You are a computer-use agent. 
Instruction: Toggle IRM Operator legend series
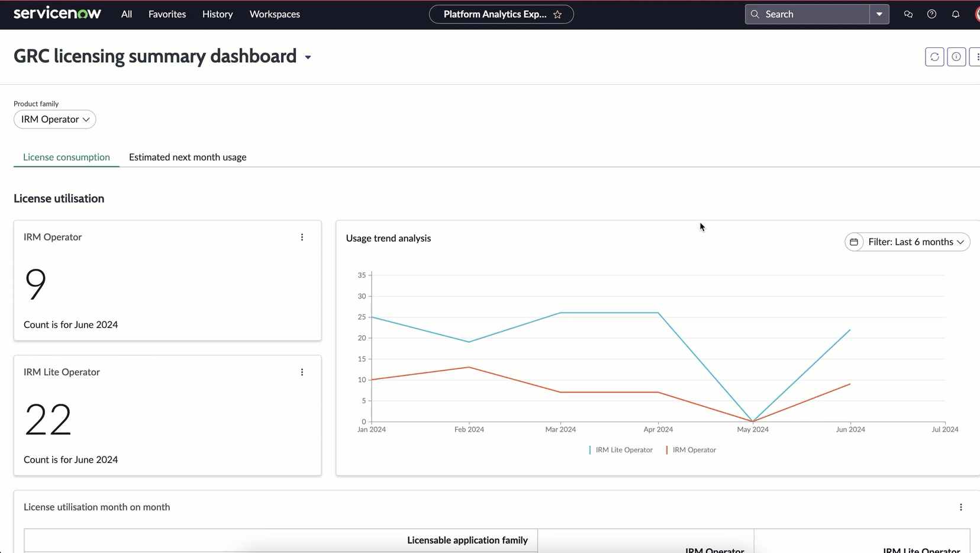(x=691, y=450)
